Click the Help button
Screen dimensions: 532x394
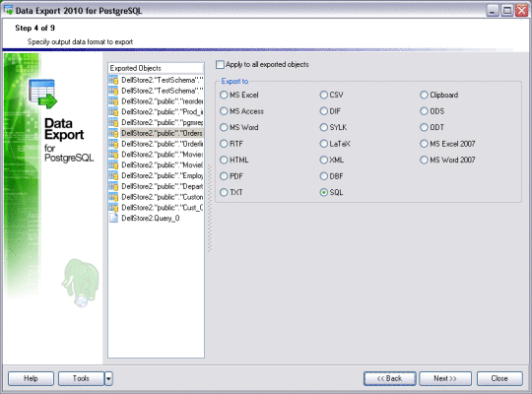[x=31, y=378]
